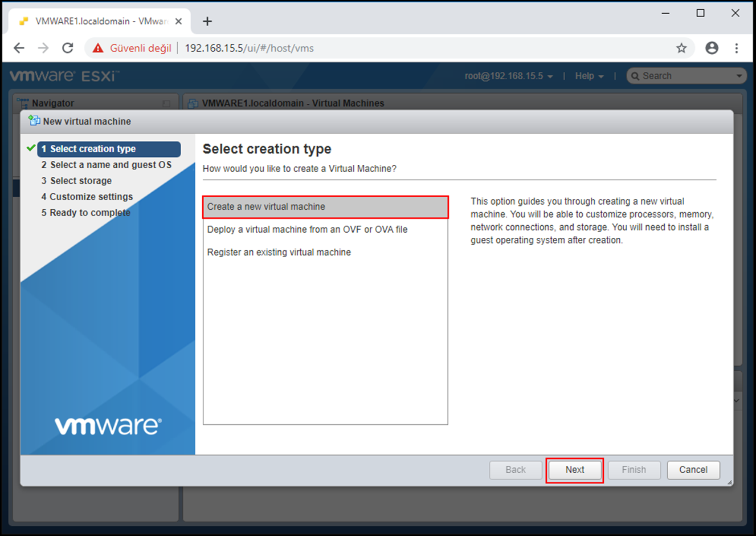Minimize the browser window
Image resolution: width=756 pixels, height=536 pixels.
coord(665,13)
